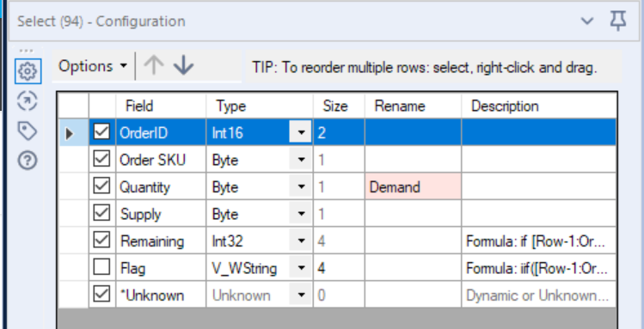Open the Configuration gear tab icon
Screen dimensions: 644x329
point(28,71)
